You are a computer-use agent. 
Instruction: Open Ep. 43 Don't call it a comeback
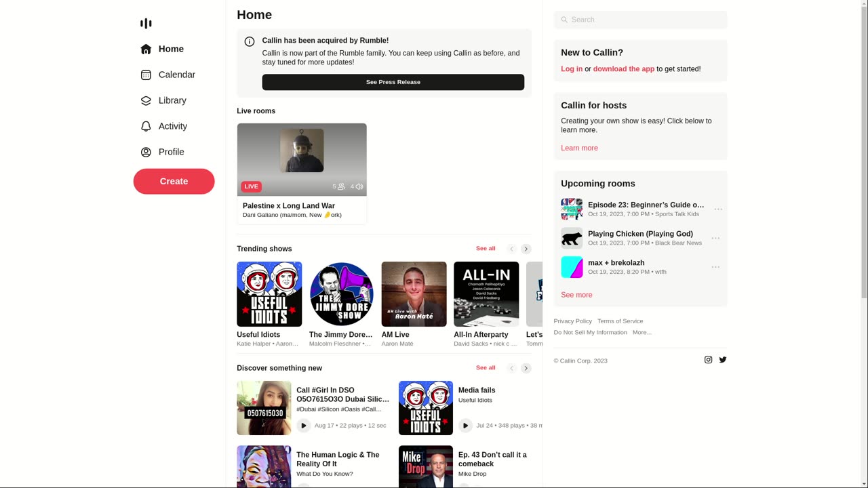pos(492,460)
